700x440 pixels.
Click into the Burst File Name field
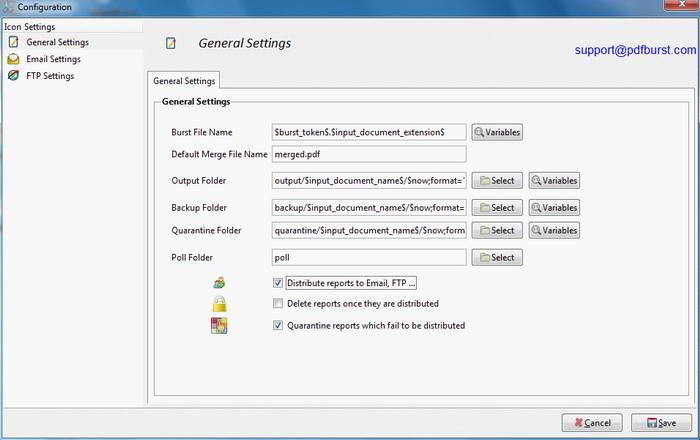tap(369, 132)
